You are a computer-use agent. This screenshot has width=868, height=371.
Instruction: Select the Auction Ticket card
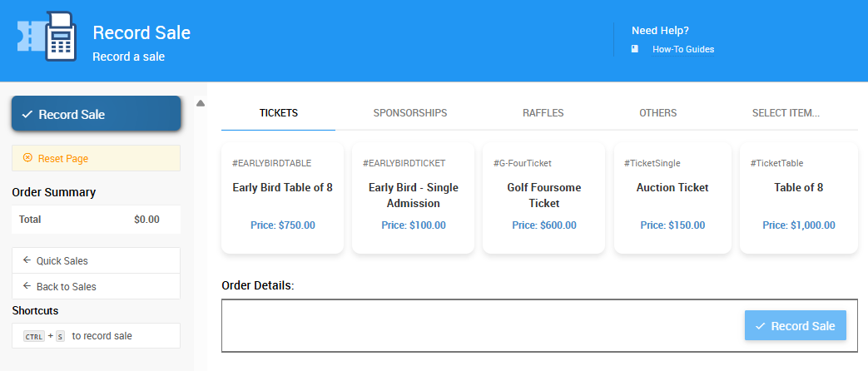pyautogui.click(x=672, y=198)
